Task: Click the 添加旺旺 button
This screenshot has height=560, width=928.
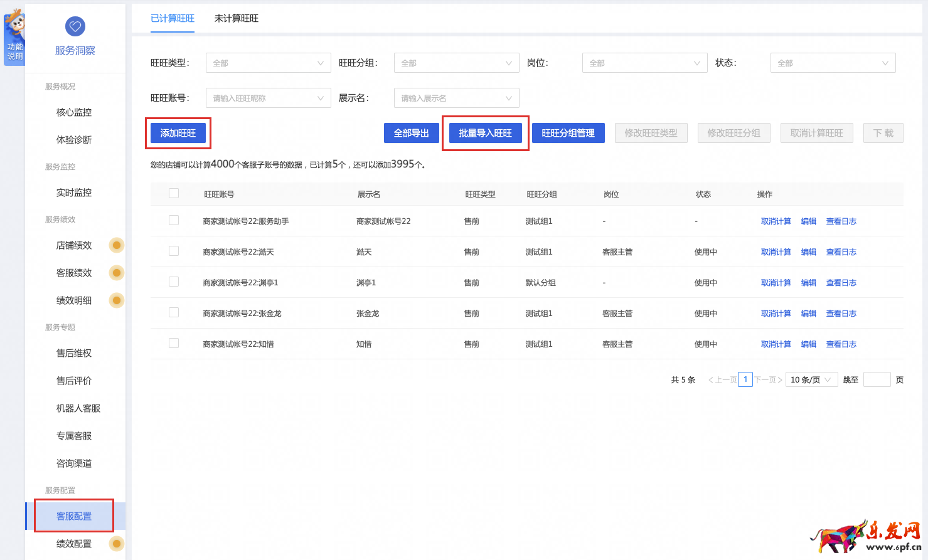Action: pyautogui.click(x=178, y=133)
